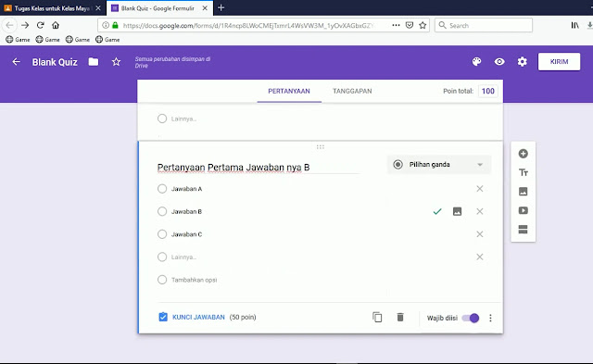Click the (50 poin) points label
The height and width of the screenshot is (364, 593).
243,317
